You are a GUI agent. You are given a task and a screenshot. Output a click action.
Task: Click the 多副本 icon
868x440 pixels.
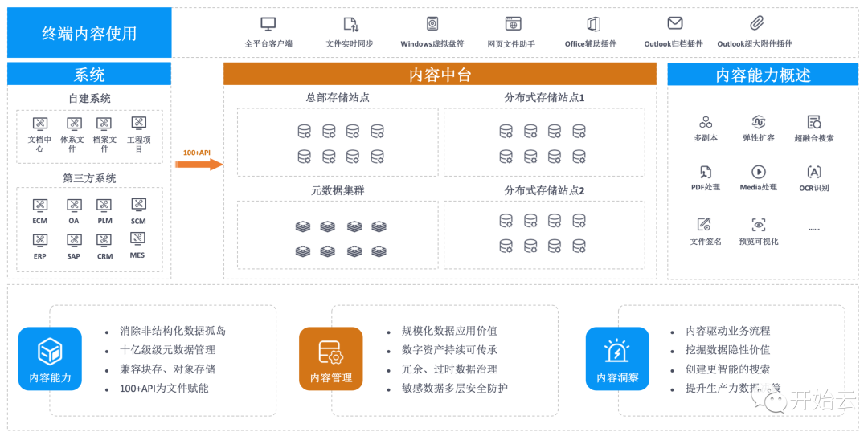(706, 122)
